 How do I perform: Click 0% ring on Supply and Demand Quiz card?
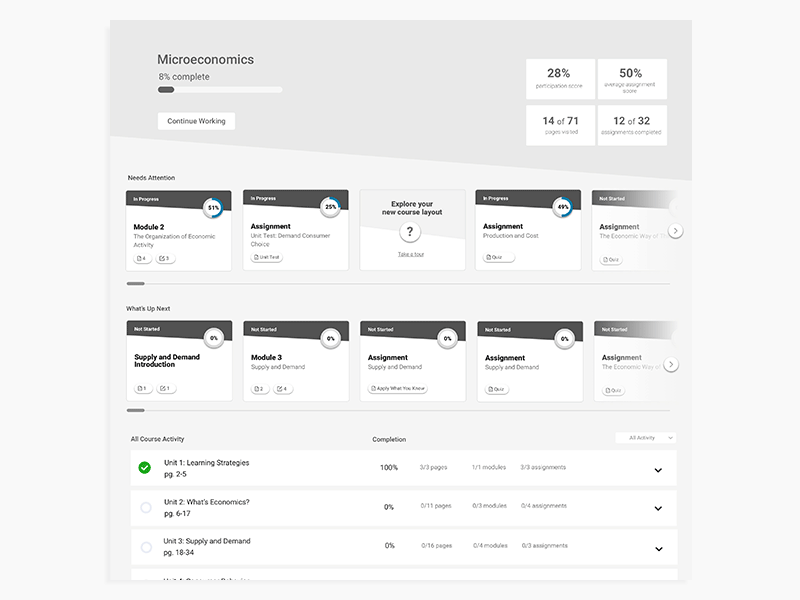565,339
